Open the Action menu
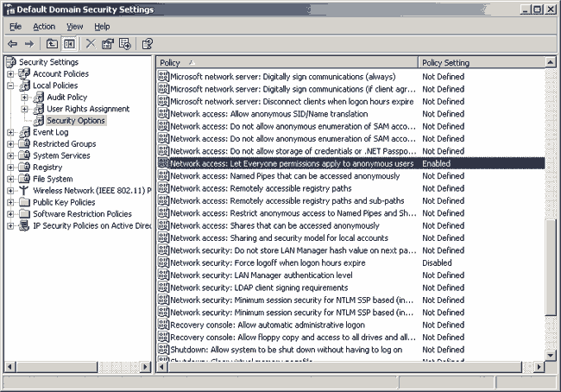 click(44, 27)
